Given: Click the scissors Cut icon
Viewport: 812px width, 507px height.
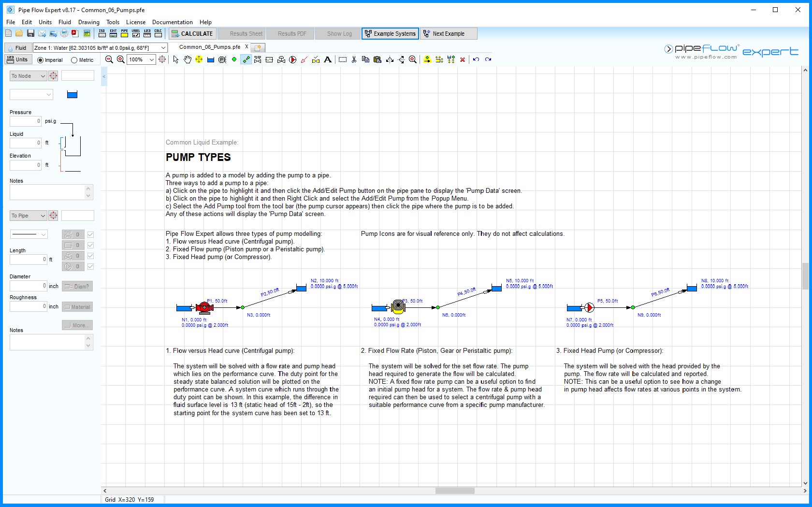Looking at the screenshot, I should (354, 59).
